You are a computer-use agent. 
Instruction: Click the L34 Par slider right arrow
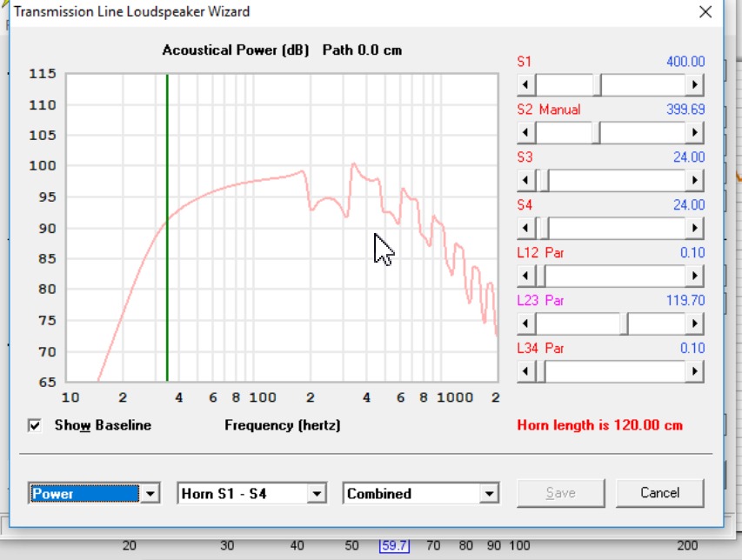point(694,371)
